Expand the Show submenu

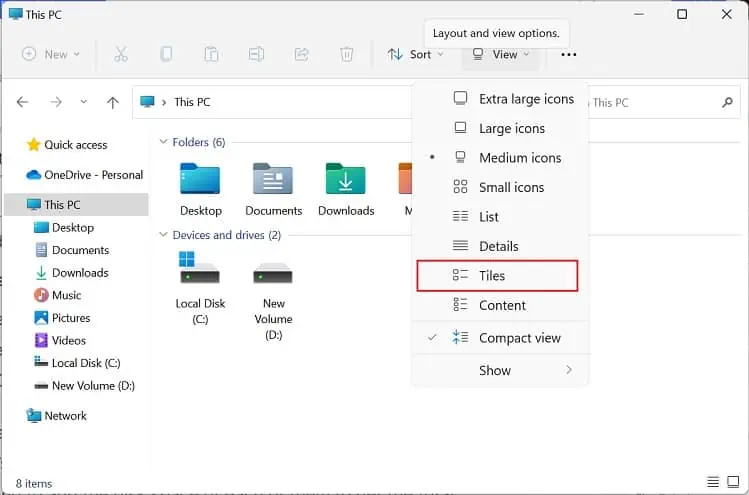point(500,370)
